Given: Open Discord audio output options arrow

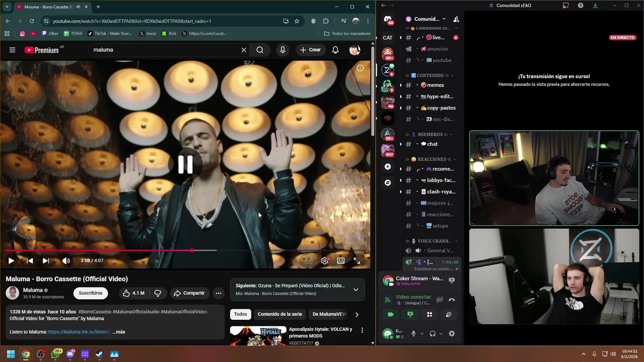Looking at the screenshot, I should [x=441, y=333].
